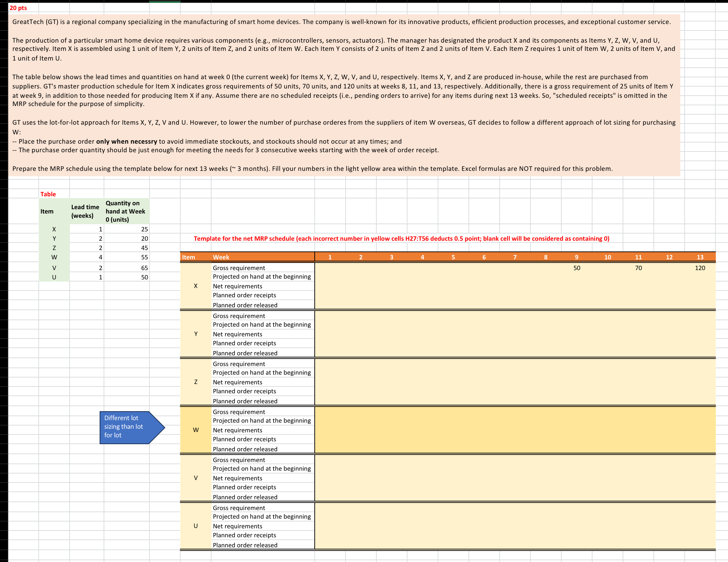728x562 pixels.
Task: Select the quantity on hand 55 for Item W
Action: click(144, 257)
